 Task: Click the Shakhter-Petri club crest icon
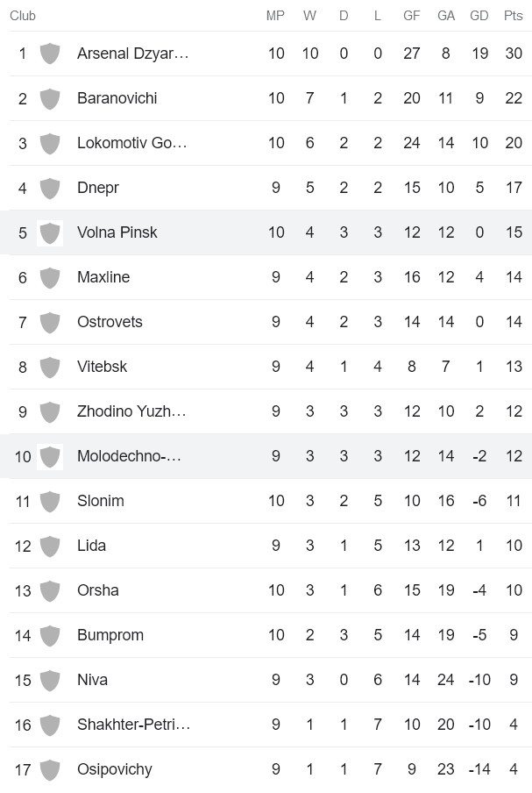pyautogui.click(x=50, y=725)
